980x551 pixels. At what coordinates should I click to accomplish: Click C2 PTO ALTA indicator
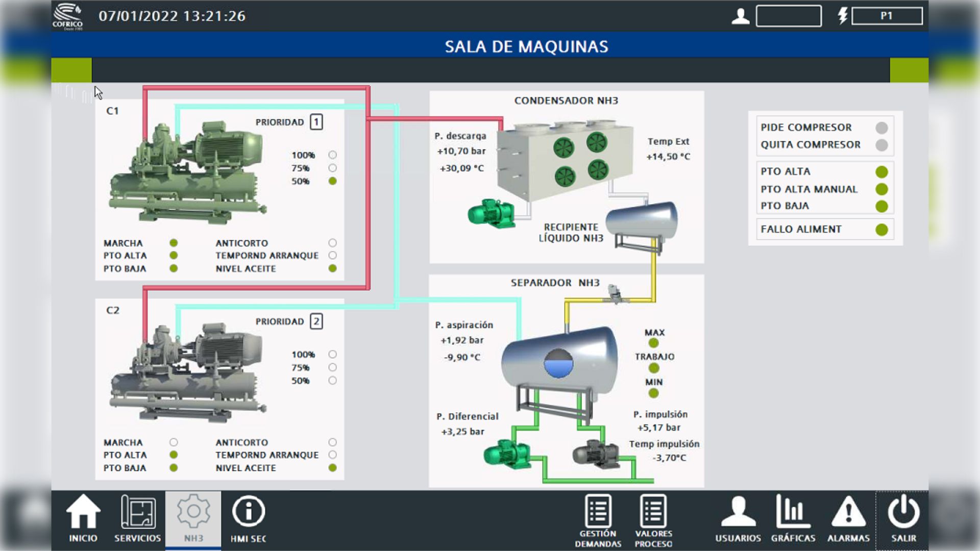(x=174, y=455)
